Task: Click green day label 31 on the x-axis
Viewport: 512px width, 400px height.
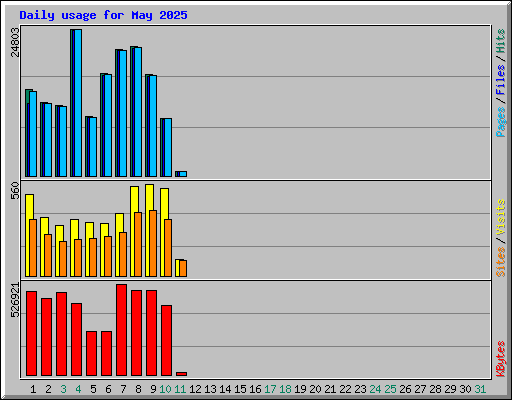Action: point(480,389)
